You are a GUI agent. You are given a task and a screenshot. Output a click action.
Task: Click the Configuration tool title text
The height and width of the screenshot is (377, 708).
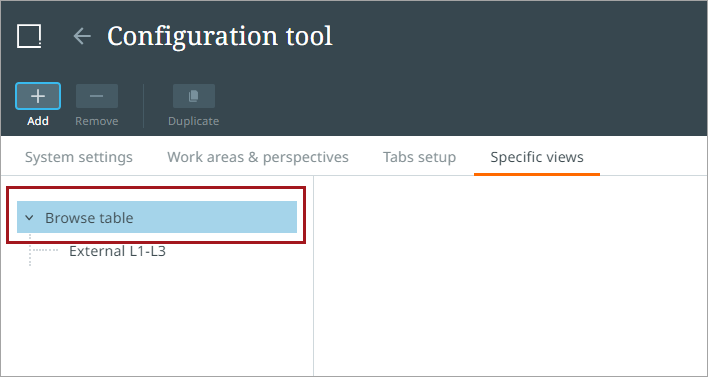coord(220,36)
